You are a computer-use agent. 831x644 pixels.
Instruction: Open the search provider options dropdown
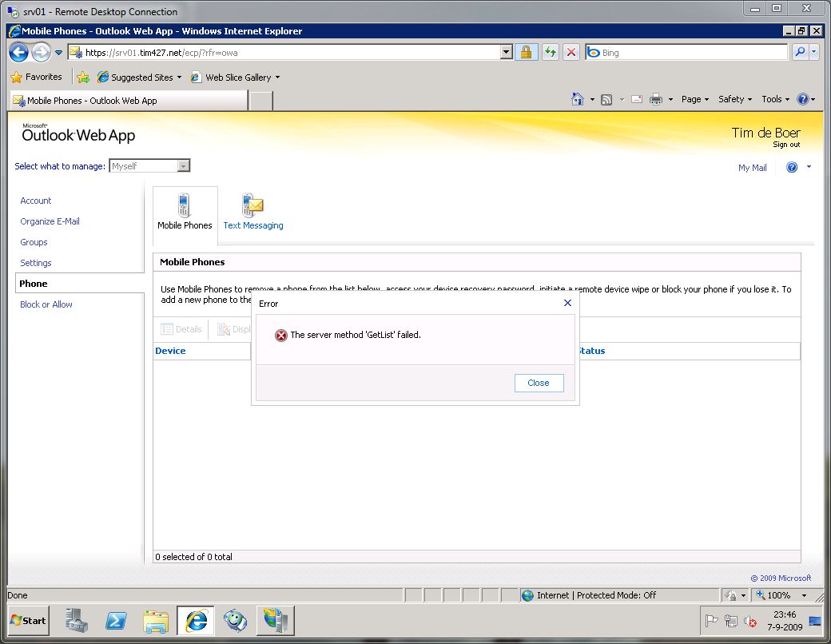(814, 52)
